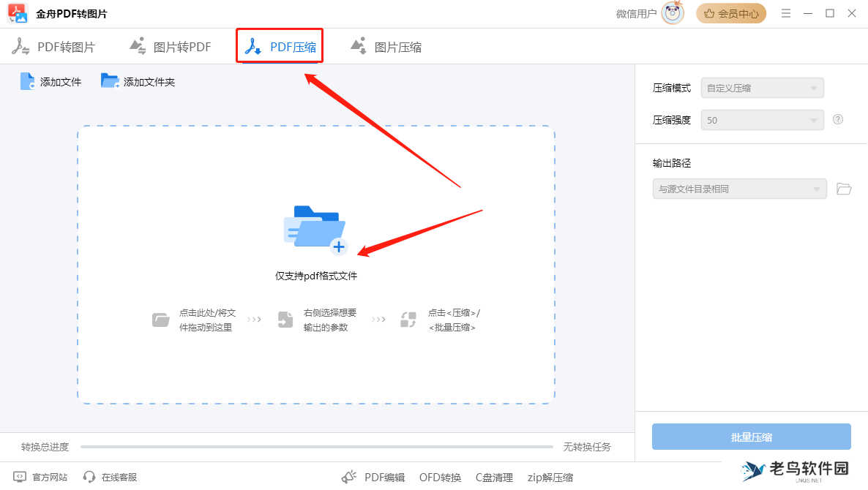Switch to the 图片转PDF tab
Screen dimensions: 868x490
pyautogui.click(x=170, y=45)
